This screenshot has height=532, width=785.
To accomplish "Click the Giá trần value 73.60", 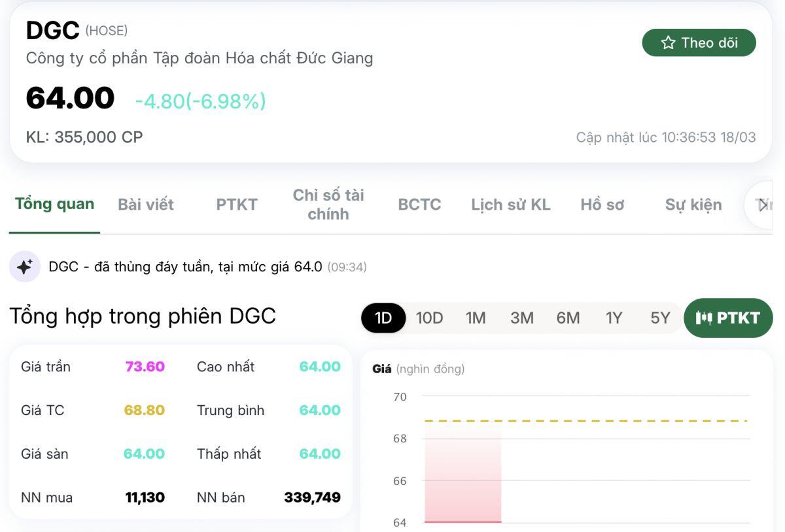I will [145, 367].
